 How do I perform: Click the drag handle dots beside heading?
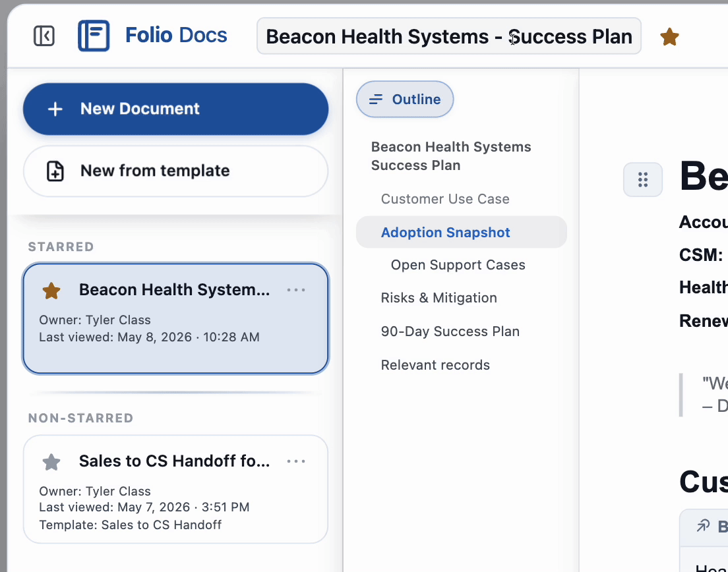point(642,179)
